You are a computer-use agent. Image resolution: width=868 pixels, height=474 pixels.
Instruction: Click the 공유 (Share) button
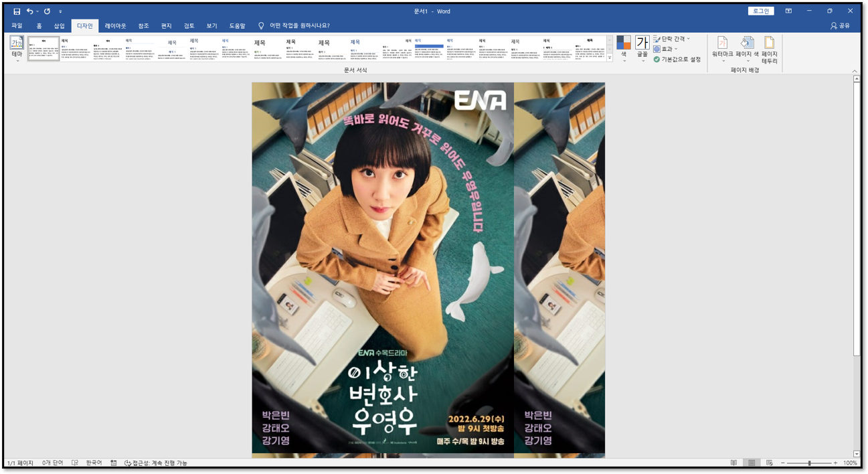pyautogui.click(x=841, y=26)
